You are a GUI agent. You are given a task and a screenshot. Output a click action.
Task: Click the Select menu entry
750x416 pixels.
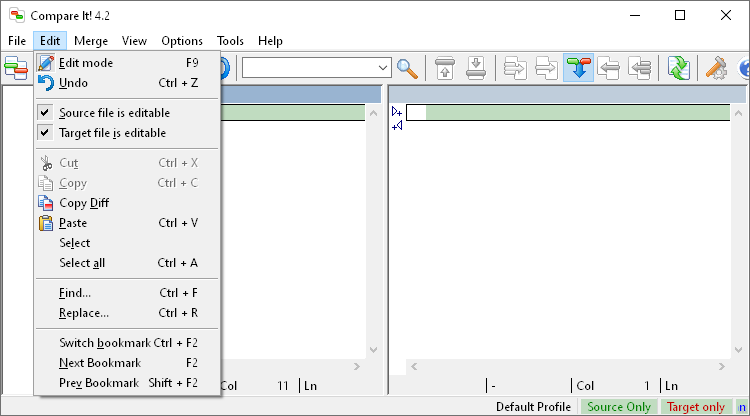[x=127, y=243]
